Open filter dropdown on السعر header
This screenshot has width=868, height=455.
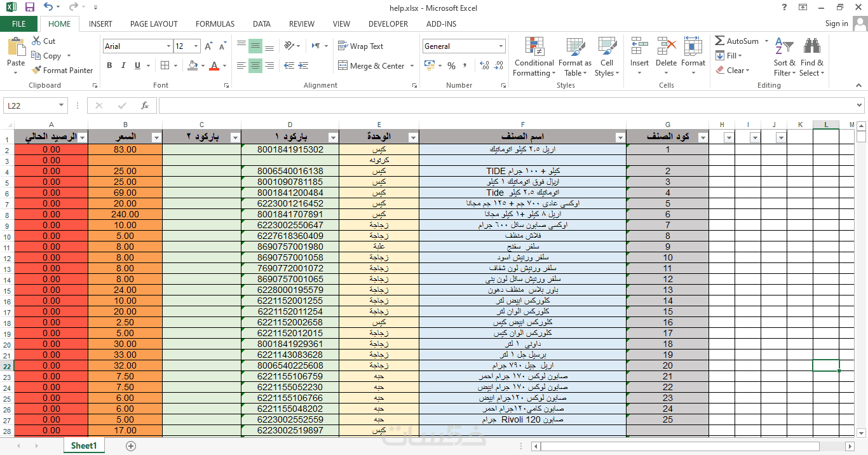pos(156,137)
